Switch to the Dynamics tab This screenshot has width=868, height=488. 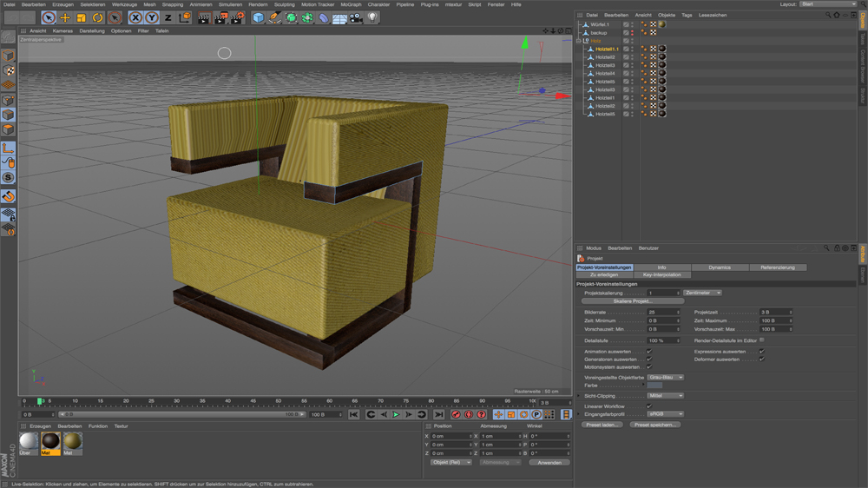(720, 267)
